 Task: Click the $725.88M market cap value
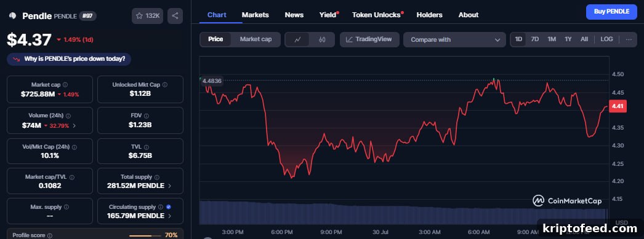[38, 94]
